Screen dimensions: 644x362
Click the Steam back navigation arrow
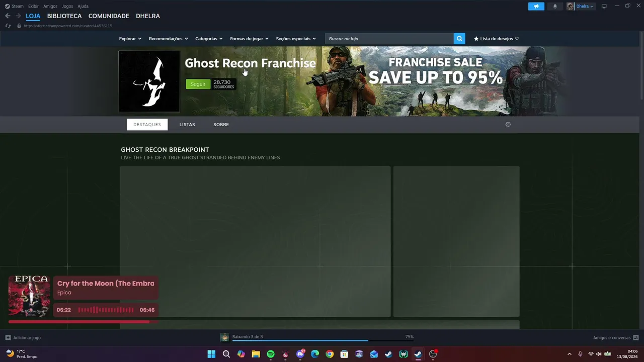[8, 16]
